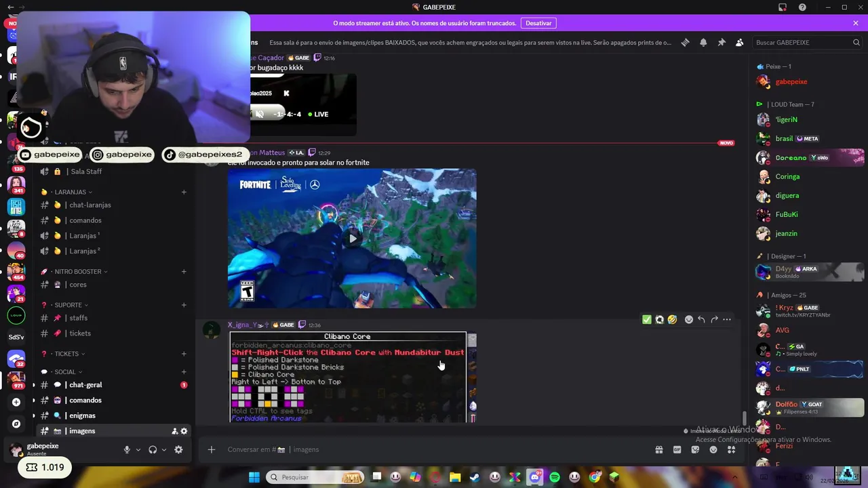This screenshot has height=488, width=868.
Task: Open the Minecraft Clibano Core image
Action: (348, 377)
